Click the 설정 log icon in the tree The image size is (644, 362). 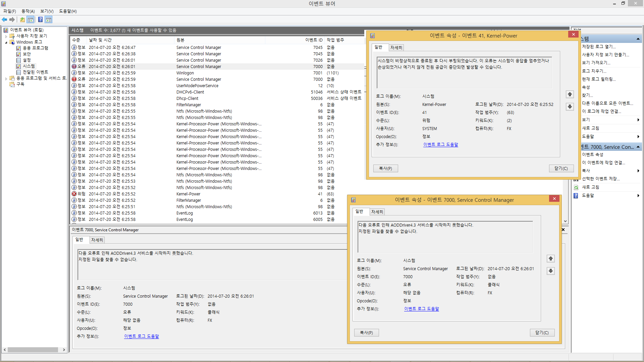(19, 60)
